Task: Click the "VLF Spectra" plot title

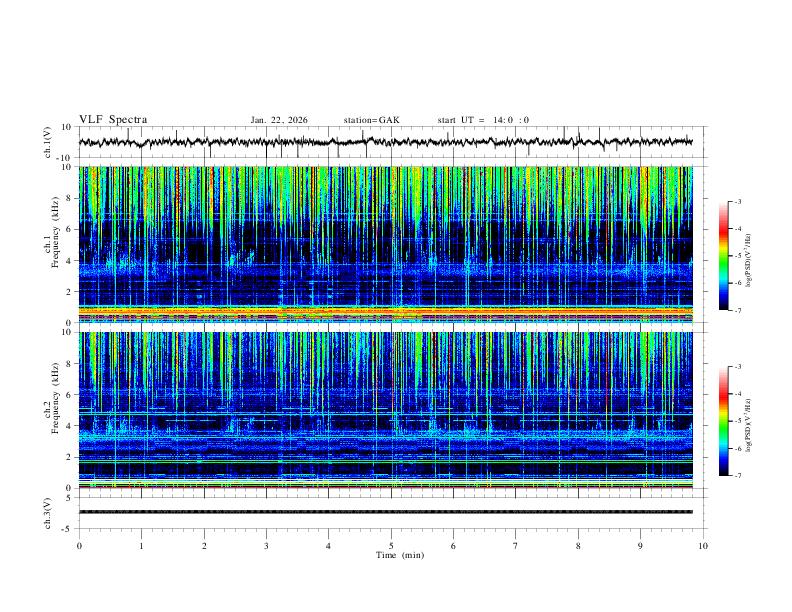Action: pos(113,120)
